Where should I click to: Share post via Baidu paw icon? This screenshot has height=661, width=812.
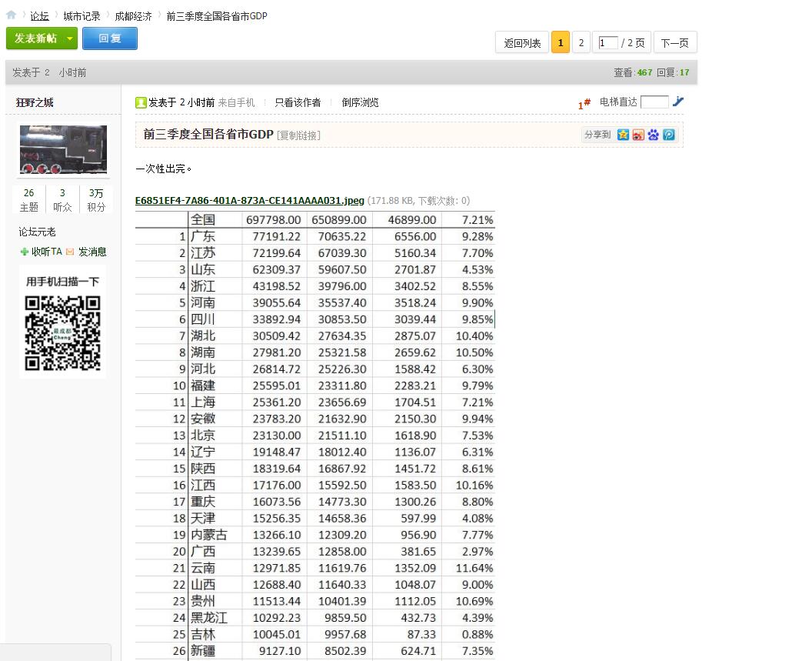pos(654,135)
